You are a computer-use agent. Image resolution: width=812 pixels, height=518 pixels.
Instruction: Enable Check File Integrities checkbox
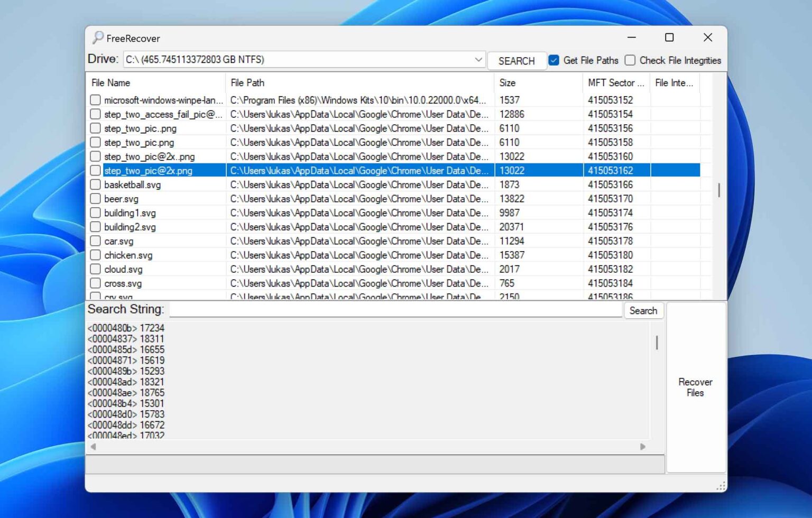(x=630, y=60)
